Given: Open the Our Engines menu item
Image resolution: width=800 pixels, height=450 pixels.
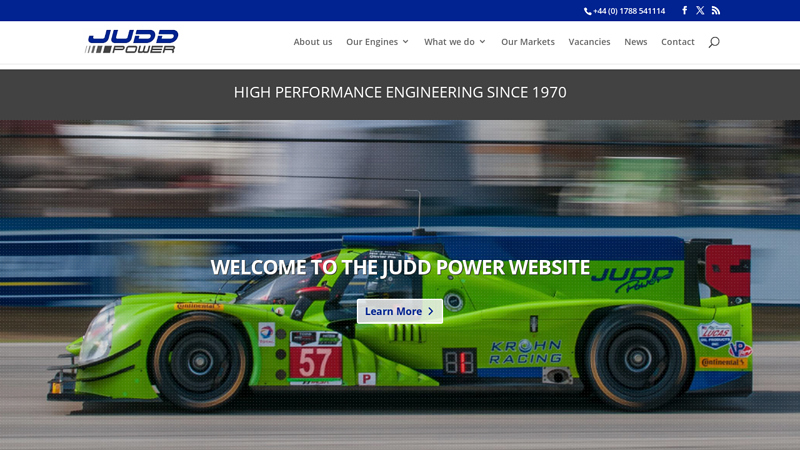Looking at the screenshot, I should [372, 42].
